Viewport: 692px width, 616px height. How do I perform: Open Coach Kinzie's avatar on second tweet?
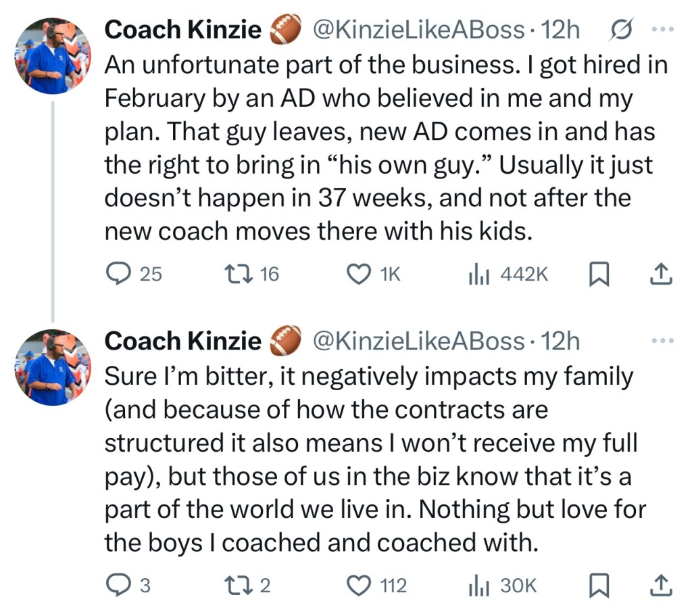pos(52,368)
